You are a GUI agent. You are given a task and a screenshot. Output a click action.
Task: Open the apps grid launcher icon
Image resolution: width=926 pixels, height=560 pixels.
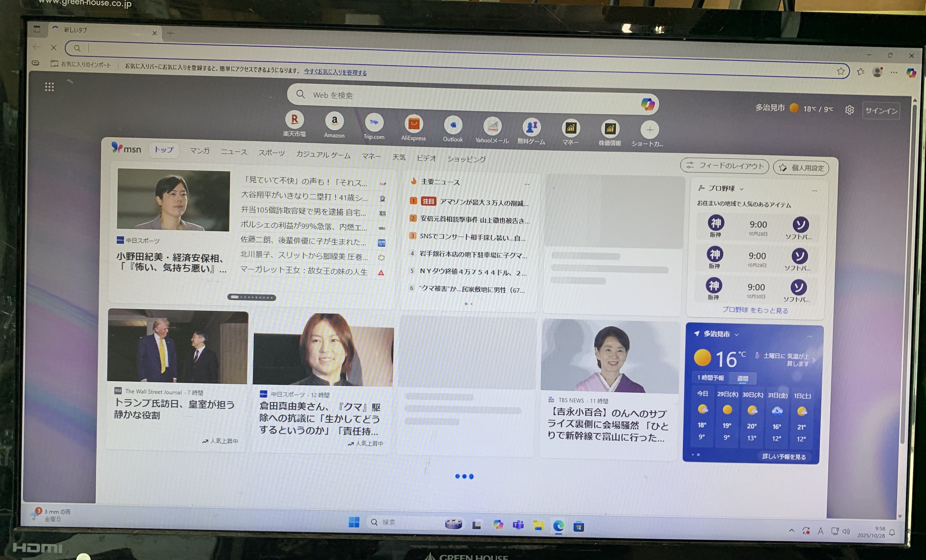click(x=49, y=87)
